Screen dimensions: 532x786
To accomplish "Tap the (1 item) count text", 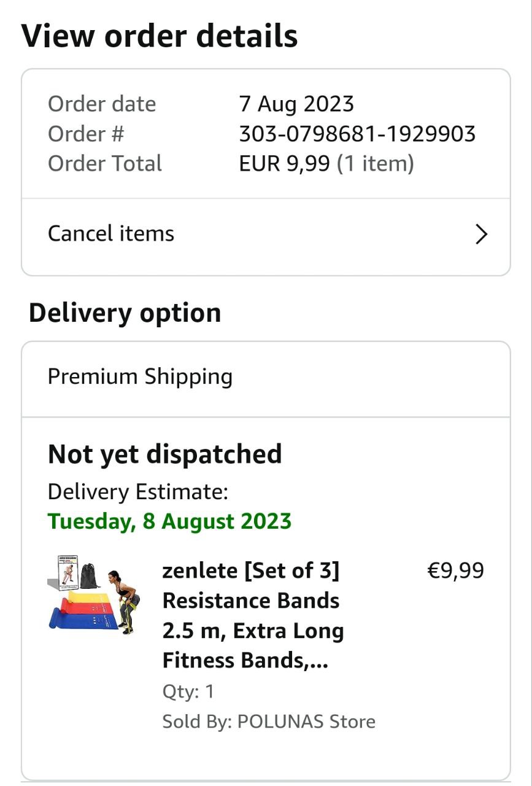I will click(x=376, y=164).
